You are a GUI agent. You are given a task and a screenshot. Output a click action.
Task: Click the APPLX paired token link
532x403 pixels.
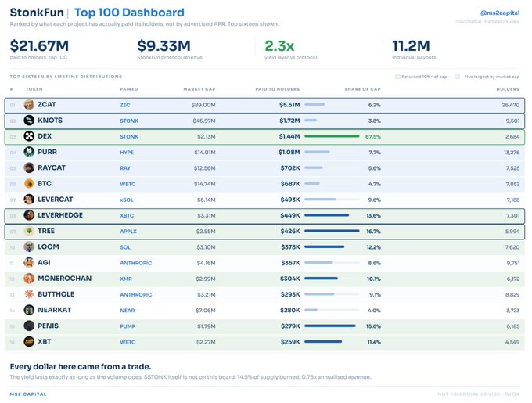click(128, 232)
